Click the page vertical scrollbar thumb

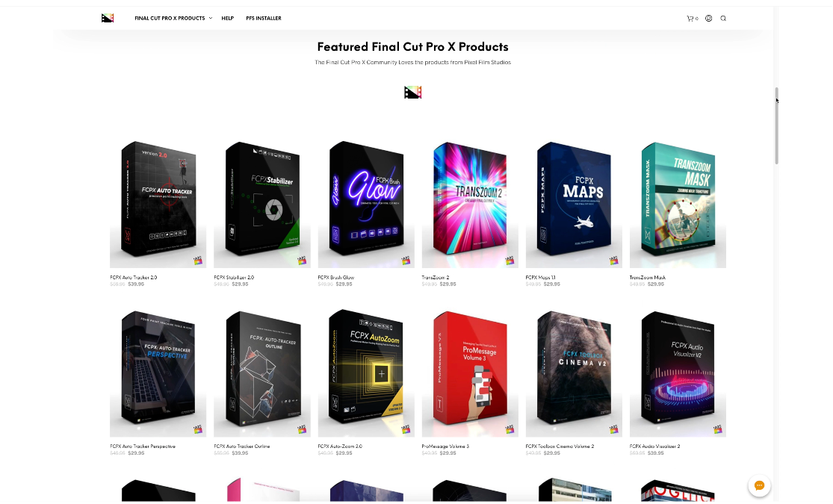(777, 126)
